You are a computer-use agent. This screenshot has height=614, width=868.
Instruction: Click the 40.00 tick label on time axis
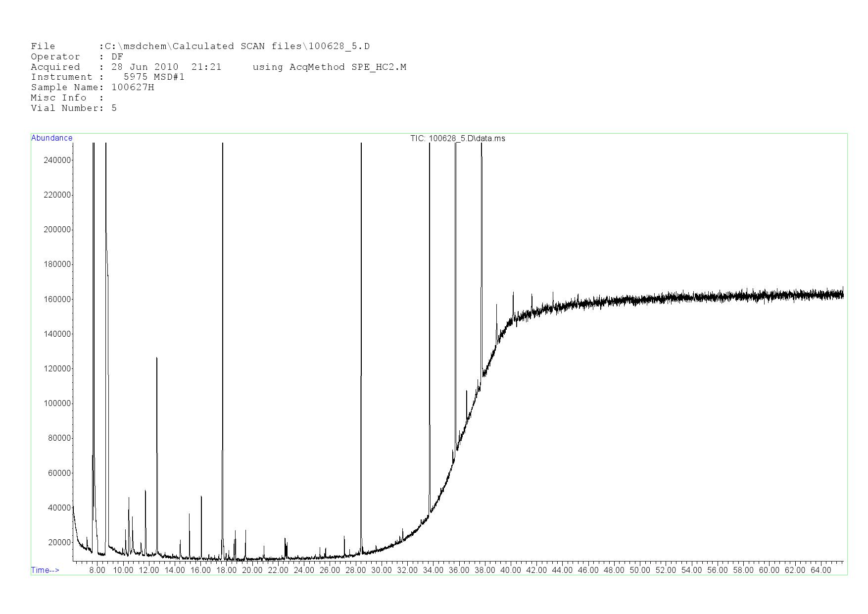[x=510, y=570]
